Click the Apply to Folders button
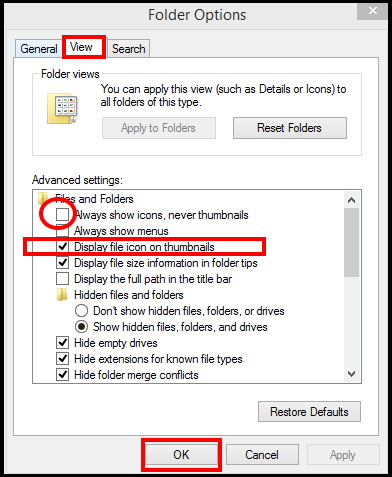Image resolution: width=392 pixels, height=477 pixels. [159, 128]
